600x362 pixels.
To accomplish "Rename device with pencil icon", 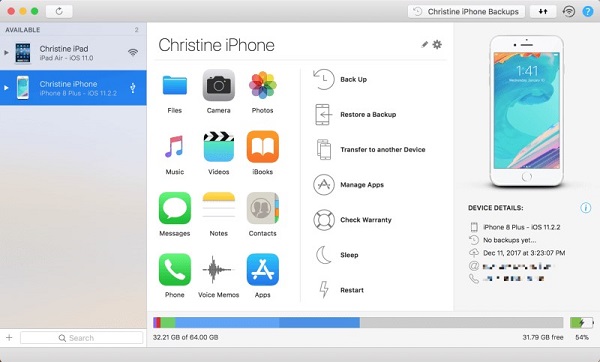I will pyautogui.click(x=424, y=44).
